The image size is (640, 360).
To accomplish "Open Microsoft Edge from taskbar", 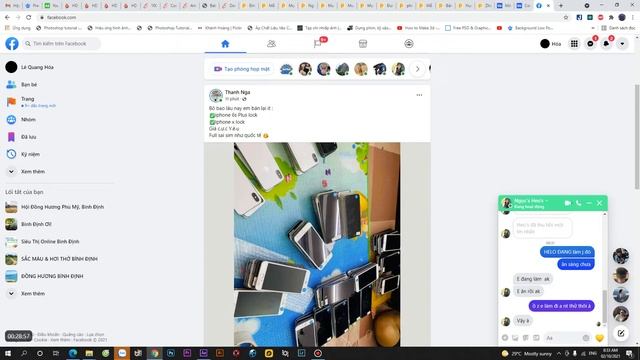I will [x=73, y=353].
